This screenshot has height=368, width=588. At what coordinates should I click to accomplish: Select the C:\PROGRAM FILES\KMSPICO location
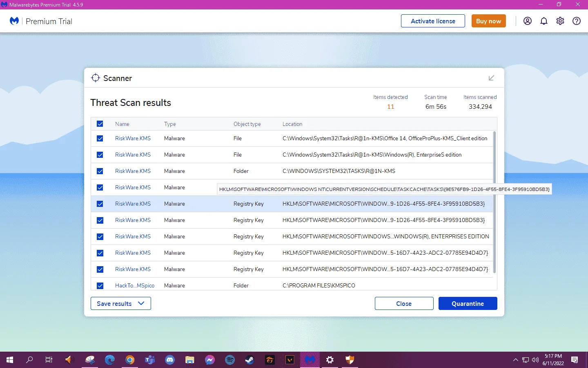point(319,285)
